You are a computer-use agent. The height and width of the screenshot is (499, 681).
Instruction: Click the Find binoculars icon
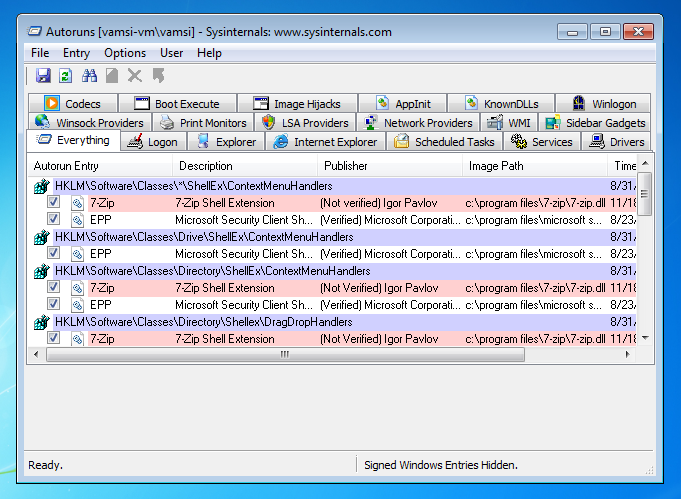(x=89, y=76)
